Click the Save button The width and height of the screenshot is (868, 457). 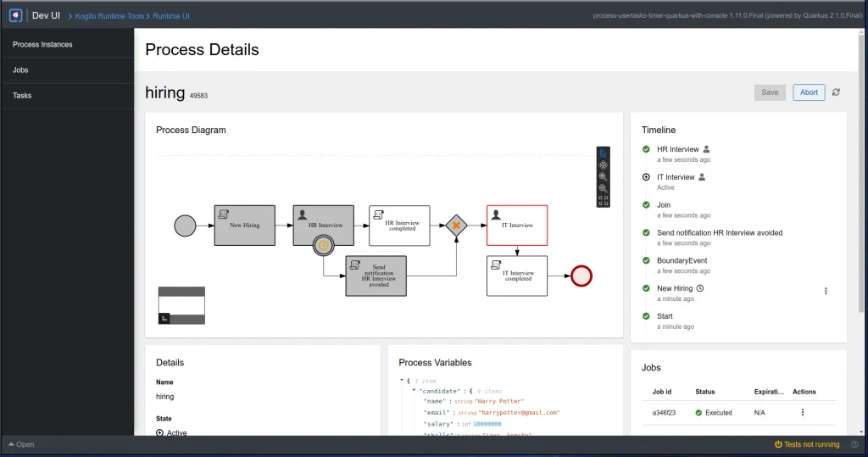pos(770,92)
